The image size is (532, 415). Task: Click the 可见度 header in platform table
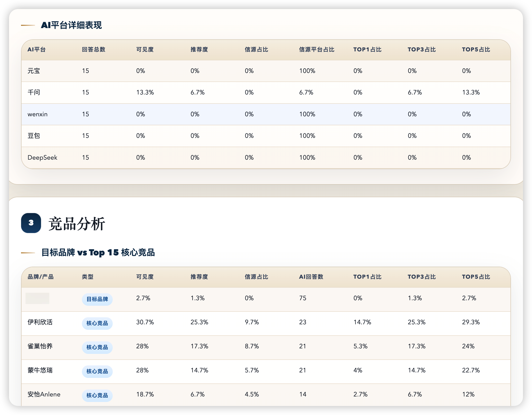(145, 49)
